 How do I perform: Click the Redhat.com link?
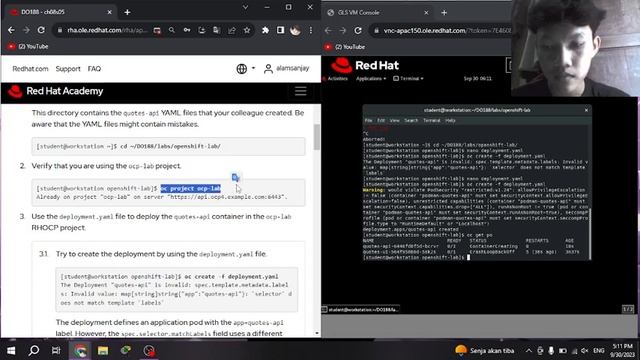[x=30, y=69]
